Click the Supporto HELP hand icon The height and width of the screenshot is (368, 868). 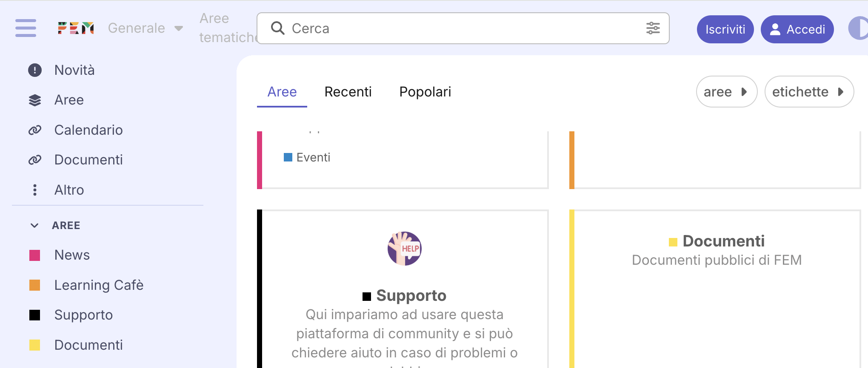click(x=404, y=249)
